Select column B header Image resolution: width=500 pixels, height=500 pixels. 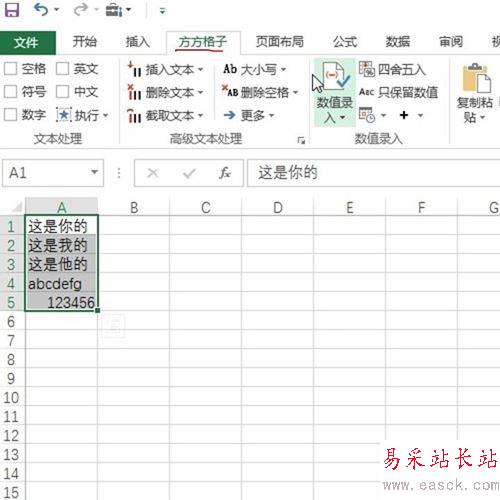(134, 207)
